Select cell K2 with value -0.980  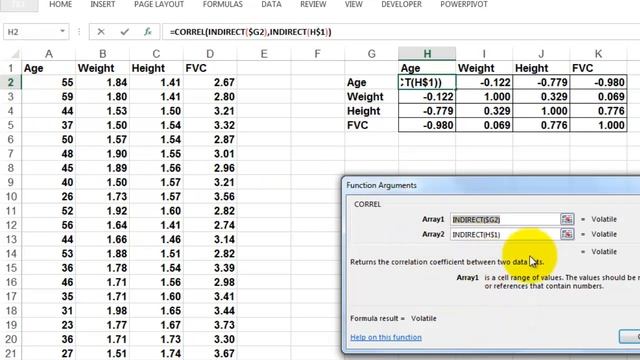pos(598,82)
